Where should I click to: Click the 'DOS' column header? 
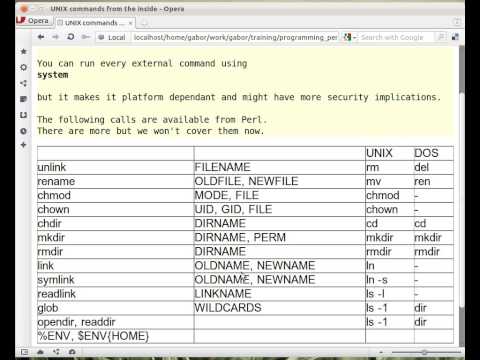click(434, 153)
